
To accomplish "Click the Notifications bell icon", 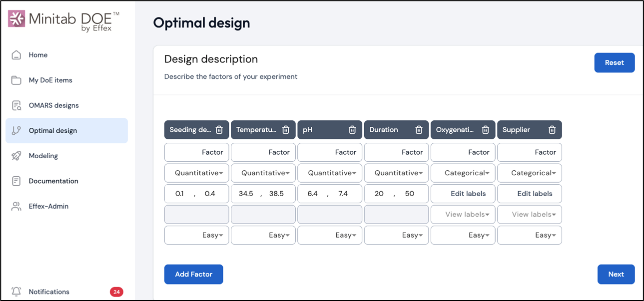I will pyautogui.click(x=16, y=292).
